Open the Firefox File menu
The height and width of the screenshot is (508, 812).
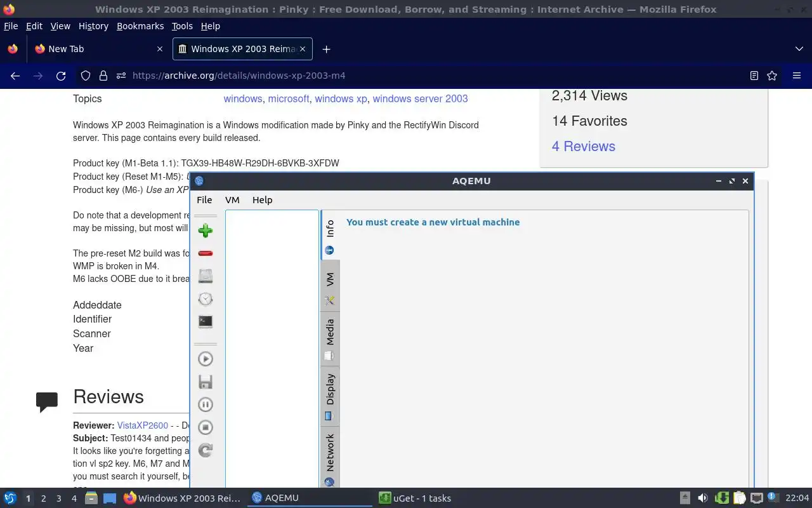11,26
